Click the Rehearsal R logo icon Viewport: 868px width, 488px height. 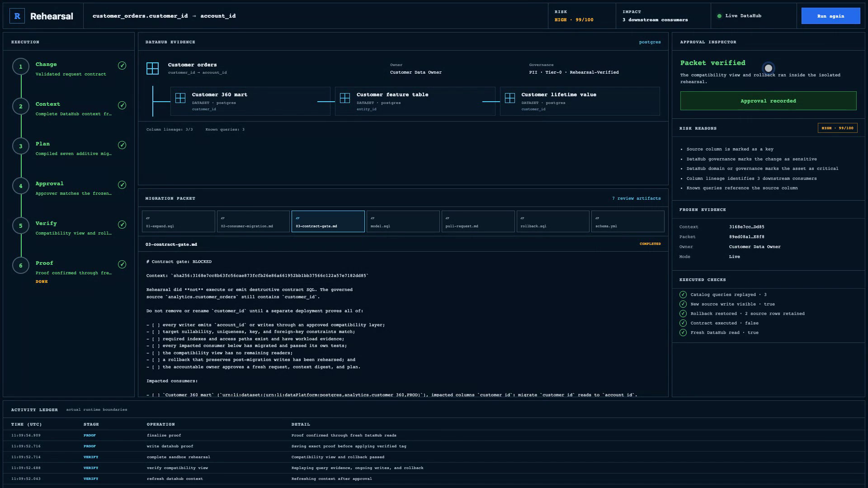17,16
